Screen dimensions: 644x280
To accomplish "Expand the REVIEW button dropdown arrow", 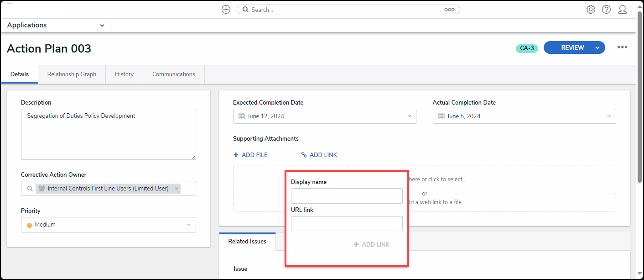I will click(x=597, y=48).
